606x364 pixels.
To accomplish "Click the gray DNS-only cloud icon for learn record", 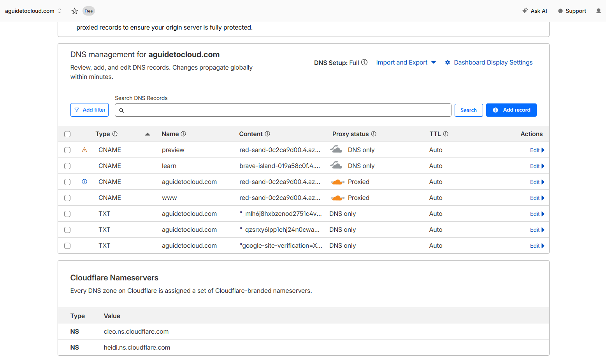I will (336, 165).
